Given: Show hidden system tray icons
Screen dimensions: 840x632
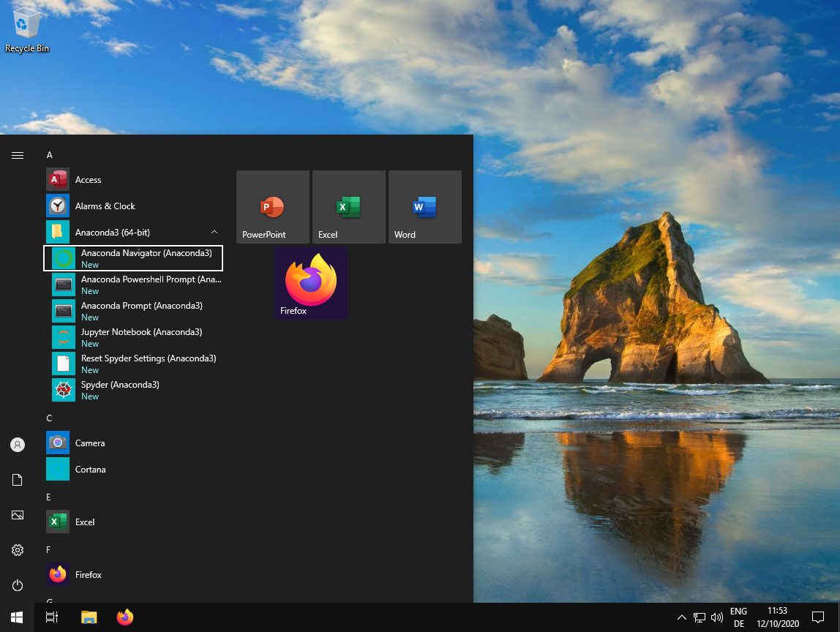Looking at the screenshot, I should (681, 617).
